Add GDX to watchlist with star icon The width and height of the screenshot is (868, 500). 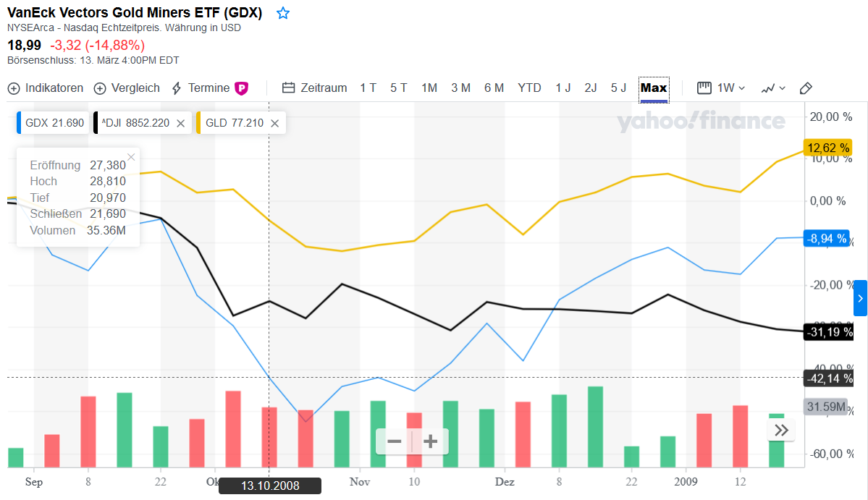pos(283,13)
